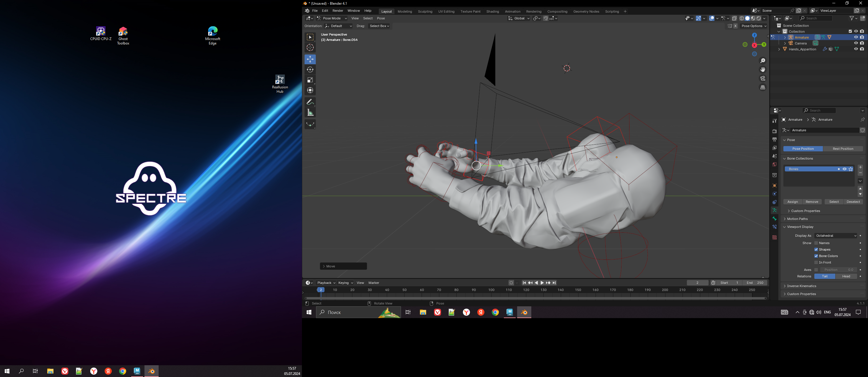This screenshot has height=377, width=868.
Task: Select Tail for Relations
Action: click(x=825, y=276)
